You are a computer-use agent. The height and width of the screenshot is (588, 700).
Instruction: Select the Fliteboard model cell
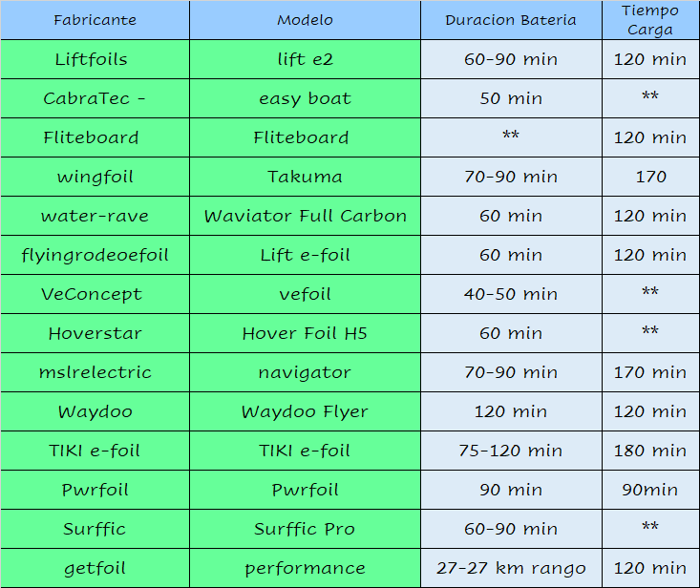pos(305,137)
